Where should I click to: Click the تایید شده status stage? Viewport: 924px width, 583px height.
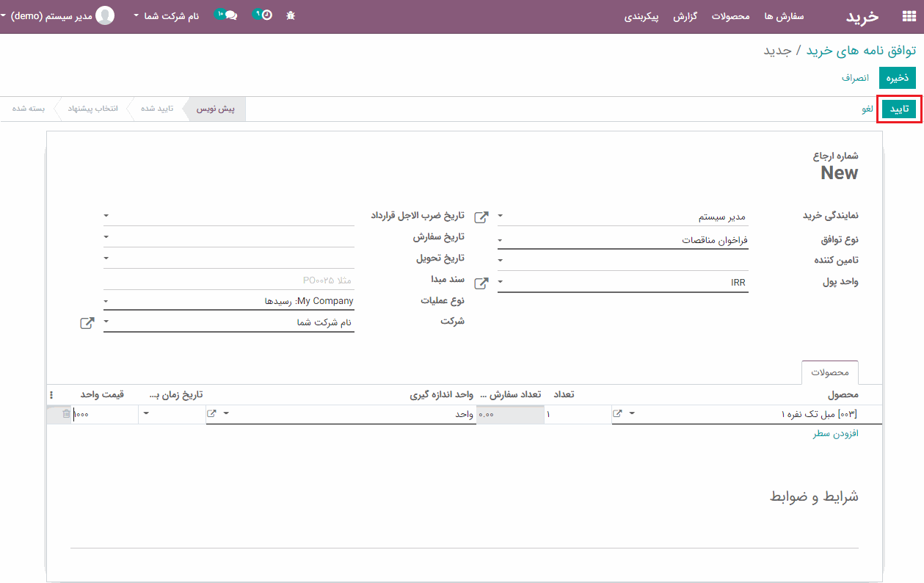tap(157, 109)
